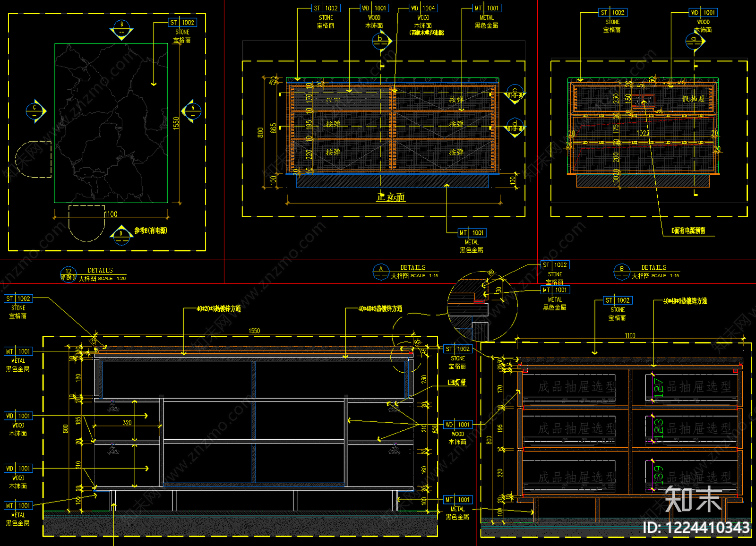Screen dimensions: 756x546
Task: Select the 1022 dimension on side elevation
Action: pyautogui.click(x=643, y=133)
